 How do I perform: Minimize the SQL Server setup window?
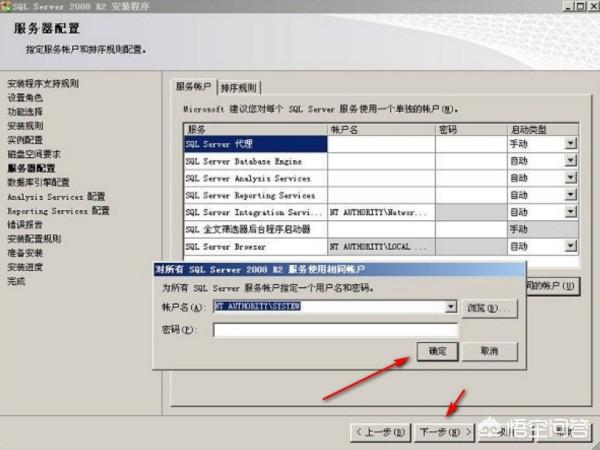point(569,6)
